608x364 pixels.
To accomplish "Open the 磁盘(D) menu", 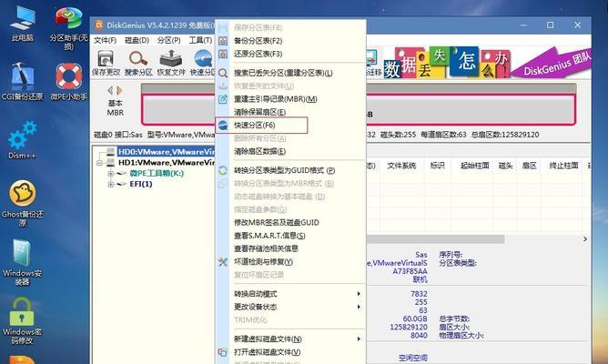I will pos(137,40).
